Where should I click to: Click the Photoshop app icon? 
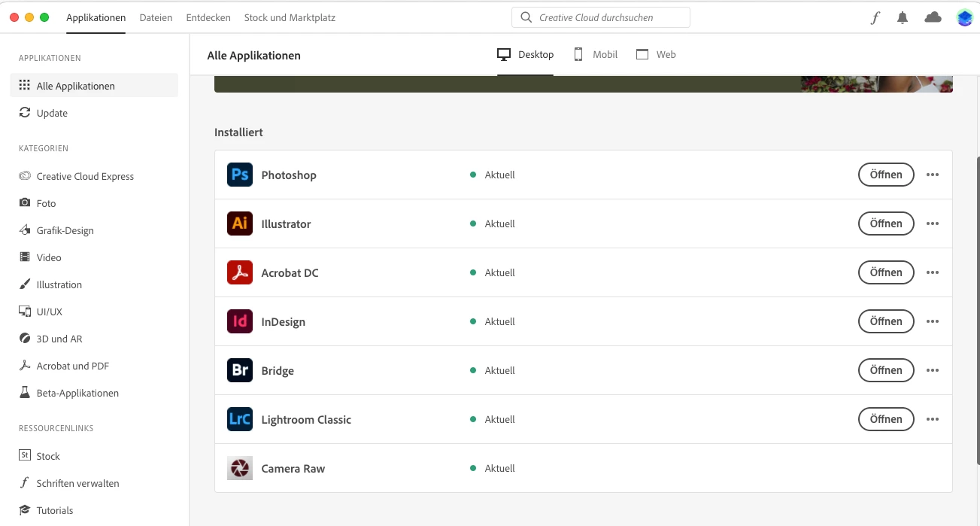240,175
